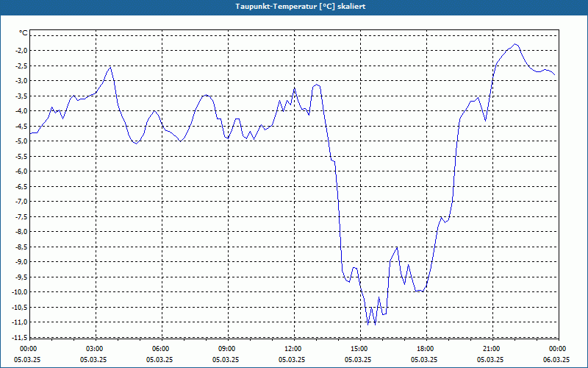Screen dimensions: 588x368
Task: Click the '-2,5' y-axis label
Action: click(x=21, y=66)
